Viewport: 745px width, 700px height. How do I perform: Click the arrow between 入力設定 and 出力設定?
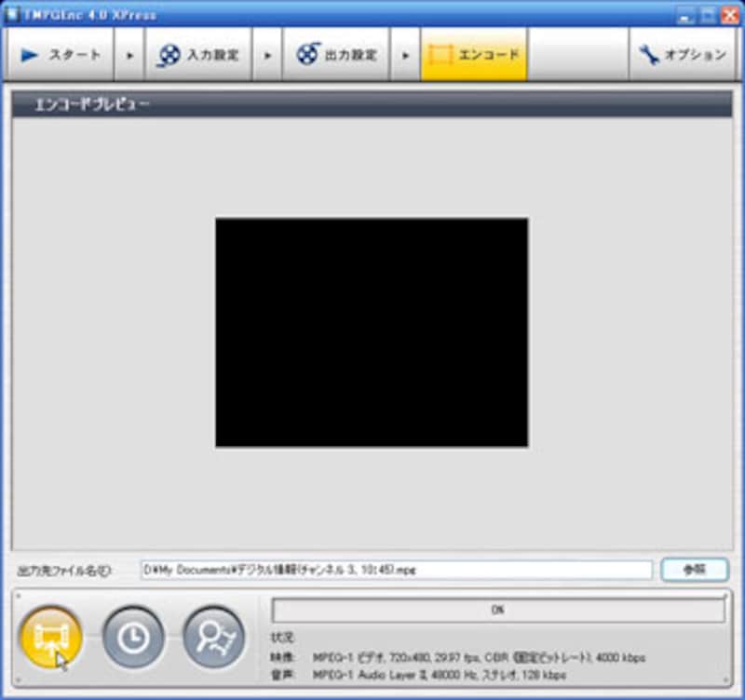pos(267,55)
